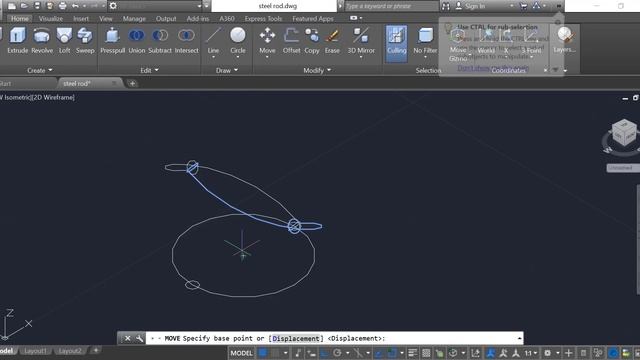Select the Sweep tool

(85, 40)
